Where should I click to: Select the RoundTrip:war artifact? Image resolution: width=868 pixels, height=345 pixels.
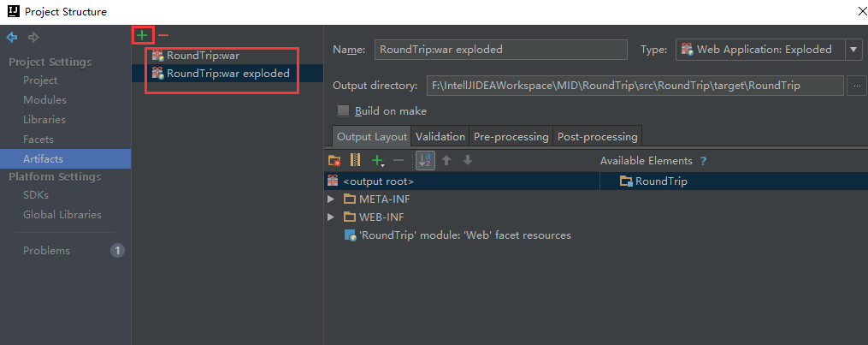196,56
